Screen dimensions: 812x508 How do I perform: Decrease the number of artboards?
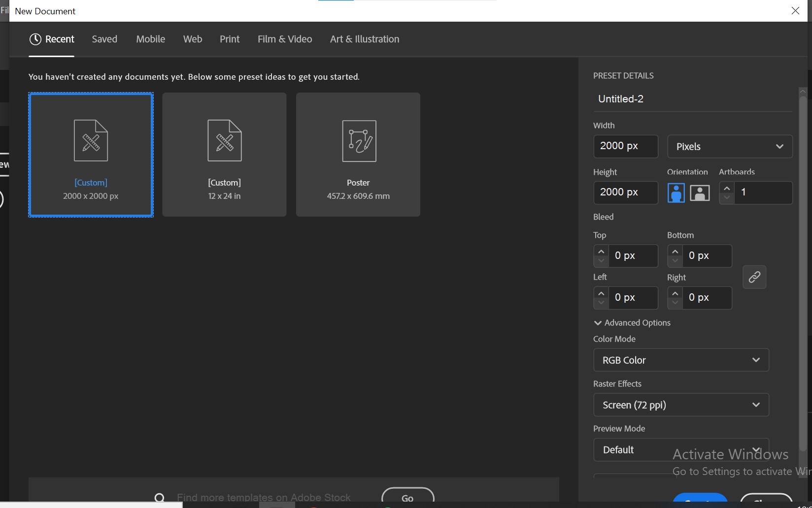tap(727, 198)
